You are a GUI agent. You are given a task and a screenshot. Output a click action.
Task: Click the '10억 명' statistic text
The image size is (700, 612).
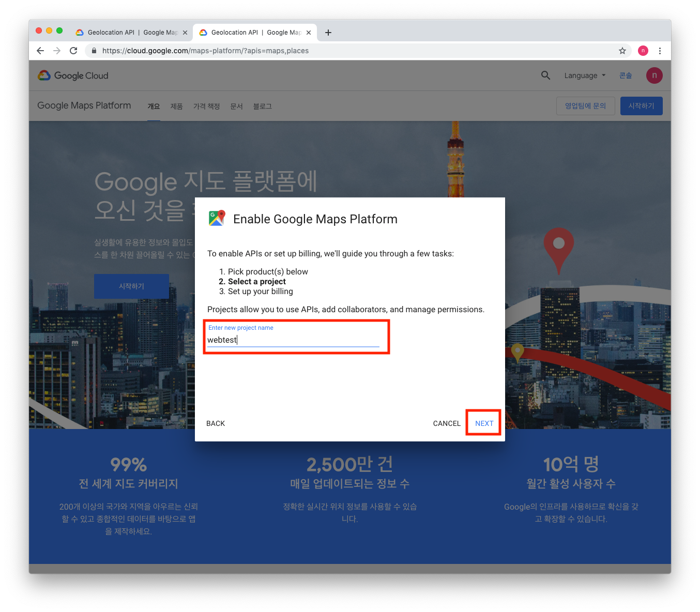pos(571,464)
